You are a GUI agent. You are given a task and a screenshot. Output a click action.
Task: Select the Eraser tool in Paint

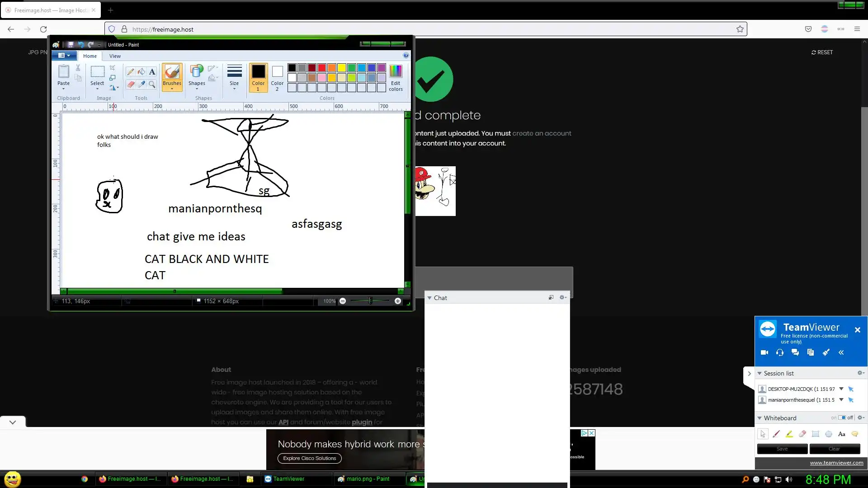130,84
